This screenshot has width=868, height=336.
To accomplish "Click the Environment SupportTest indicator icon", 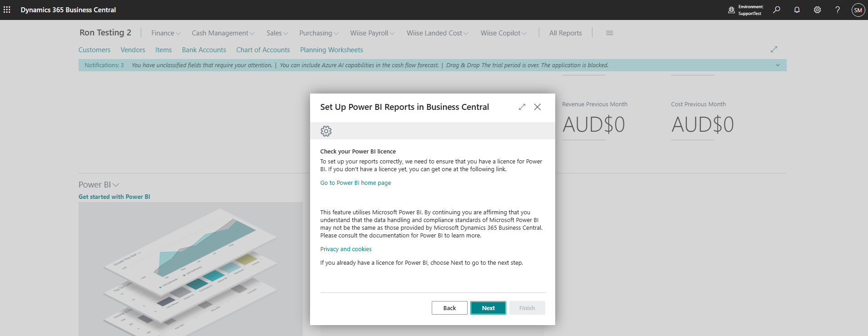I will pyautogui.click(x=731, y=10).
